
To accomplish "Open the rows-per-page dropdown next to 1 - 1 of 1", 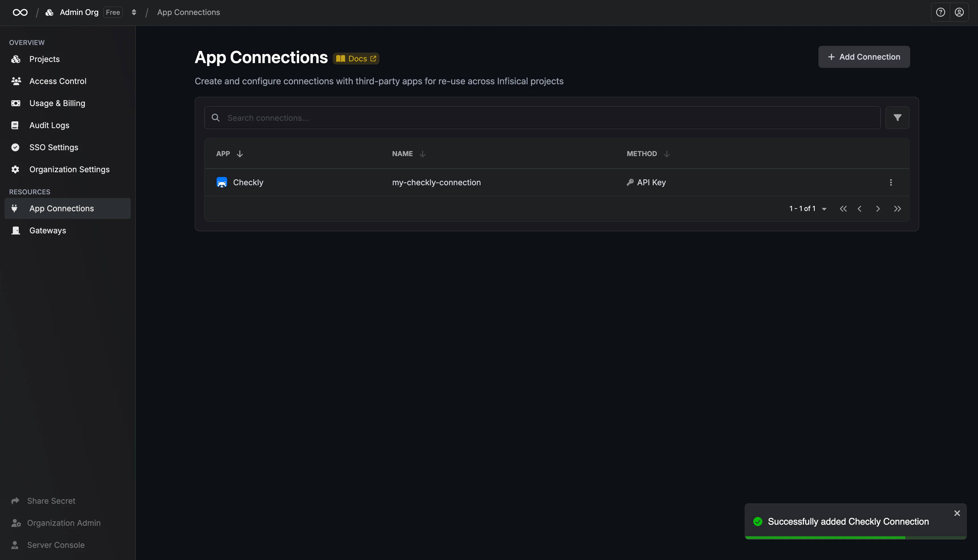I will pyautogui.click(x=824, y=209).
